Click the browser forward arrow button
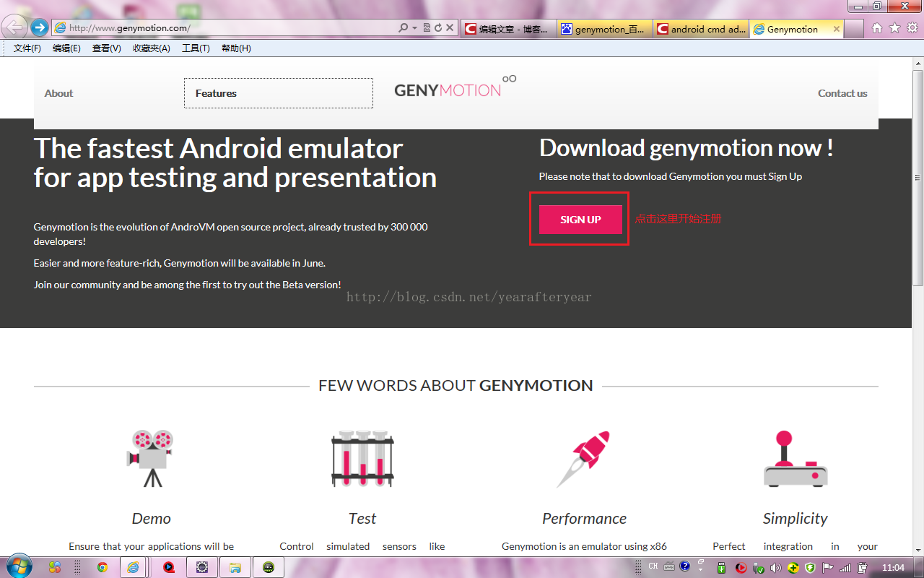This screenshot has height=578, width=924. pyautogui.click(x=39, y=28)
